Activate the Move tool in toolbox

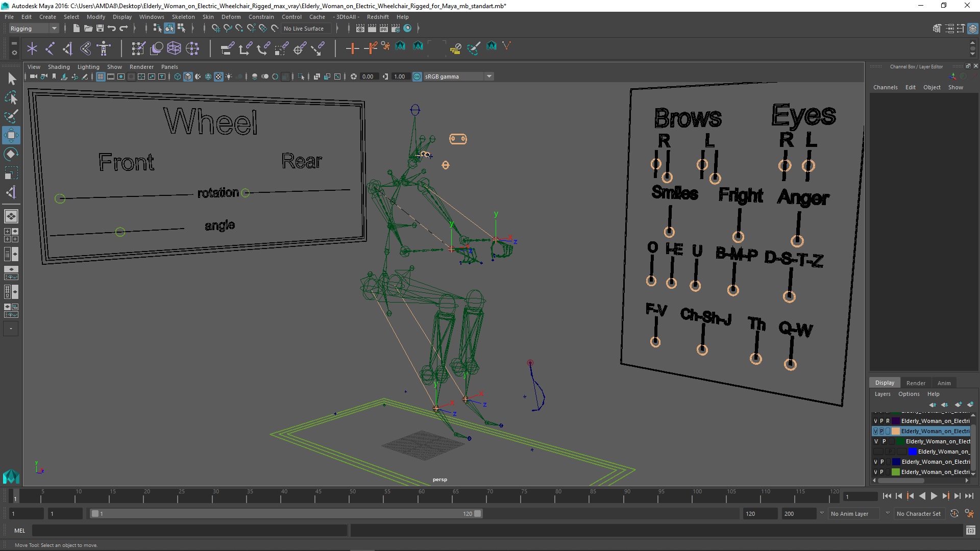coord(11,135)
